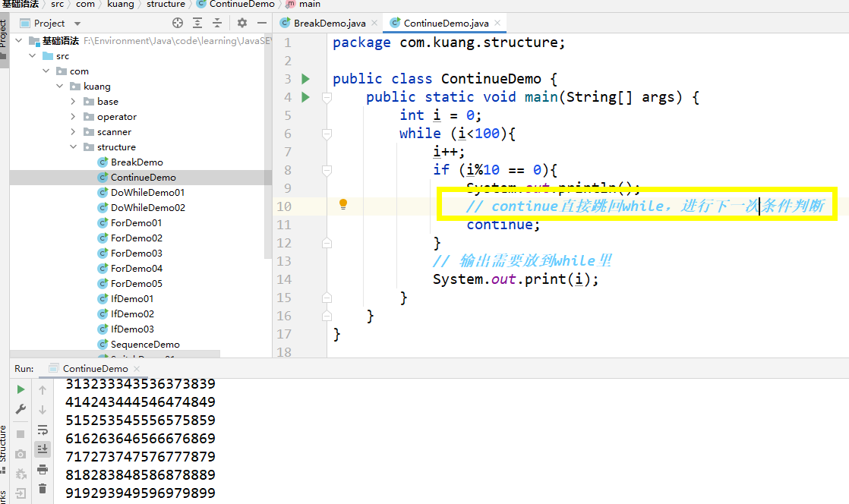
Task: Fold the while block at line 6
Action: point(327,134)
